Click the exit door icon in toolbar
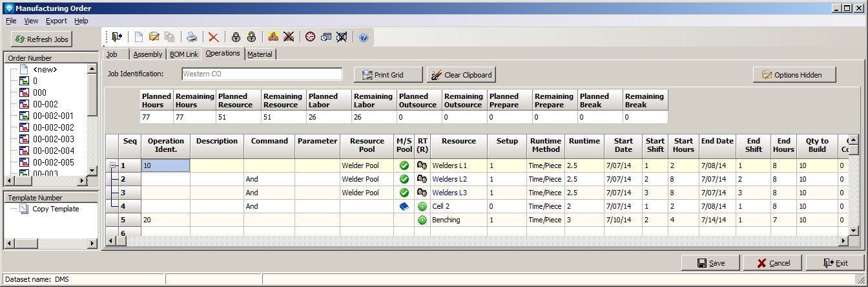This screenshot has height=287, width=868. [117, 37]
